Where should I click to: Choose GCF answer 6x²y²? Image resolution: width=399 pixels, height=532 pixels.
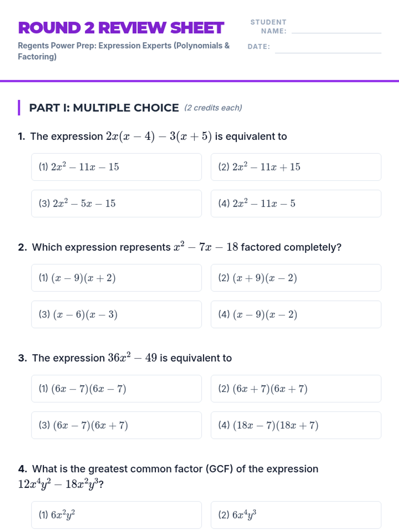coord(116,515)
